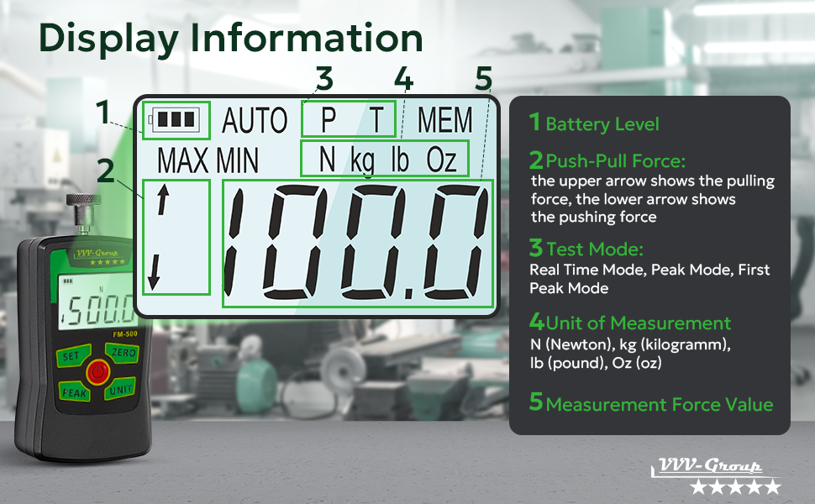Click the MIN indicator in the display

click(237, 160)
